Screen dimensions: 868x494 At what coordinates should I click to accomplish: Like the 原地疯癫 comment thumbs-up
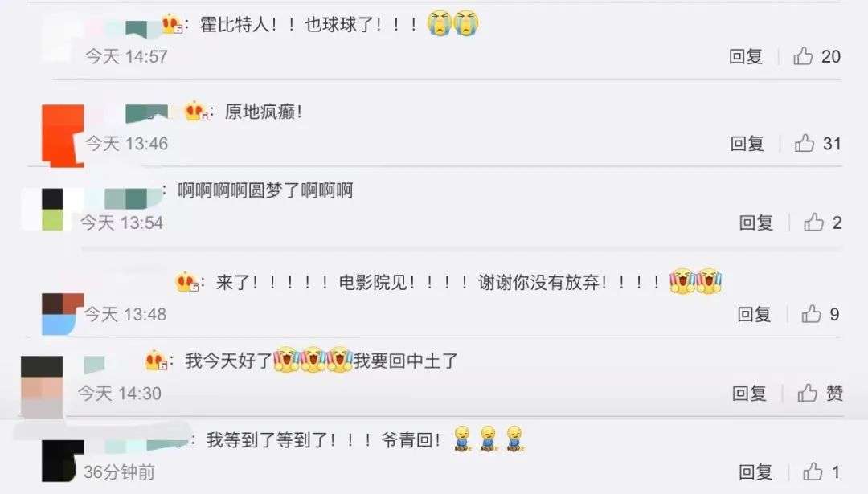click(x=805, y=143)
